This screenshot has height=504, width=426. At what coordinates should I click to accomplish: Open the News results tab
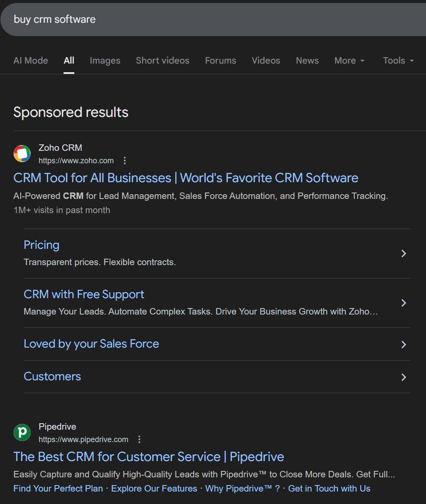point(307,61)
